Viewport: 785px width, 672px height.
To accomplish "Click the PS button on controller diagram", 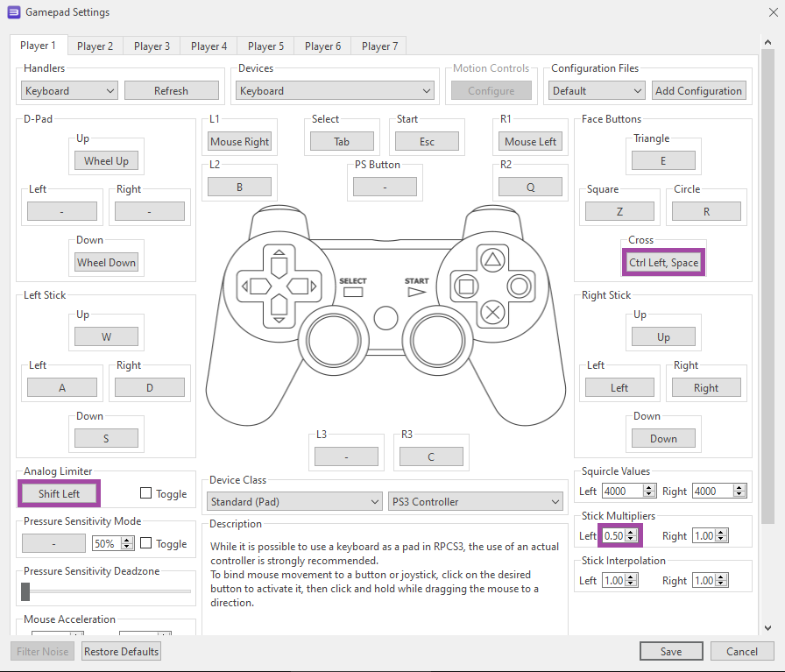I will (x=385, y=318).
